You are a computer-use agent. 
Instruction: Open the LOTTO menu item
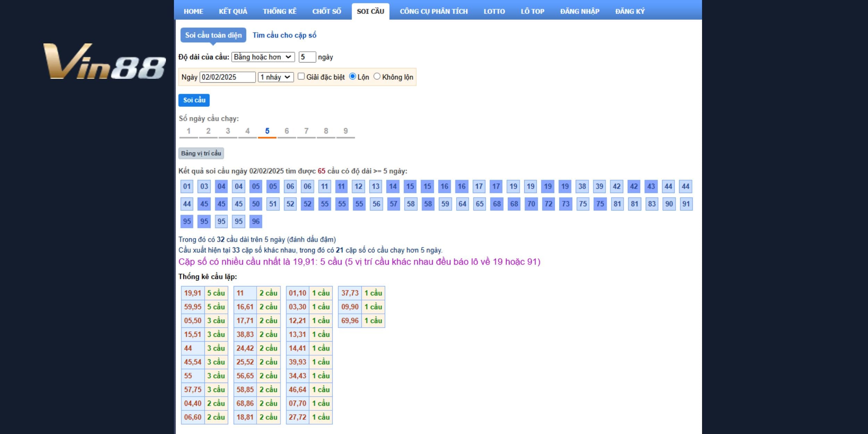pos(494,11)
